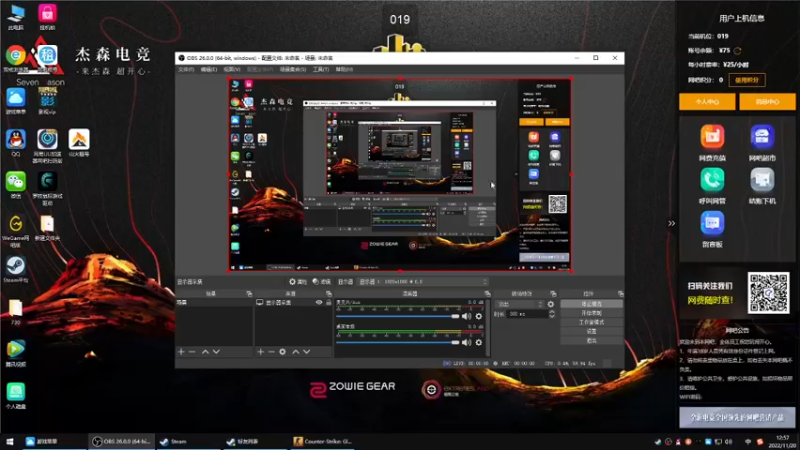Pop out the Controls dock
The image size is (800, 450).
[x=620, y=294]
